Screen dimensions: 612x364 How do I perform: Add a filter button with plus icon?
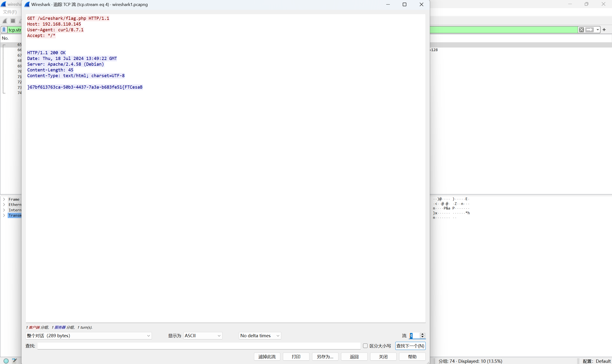point(604,30)
